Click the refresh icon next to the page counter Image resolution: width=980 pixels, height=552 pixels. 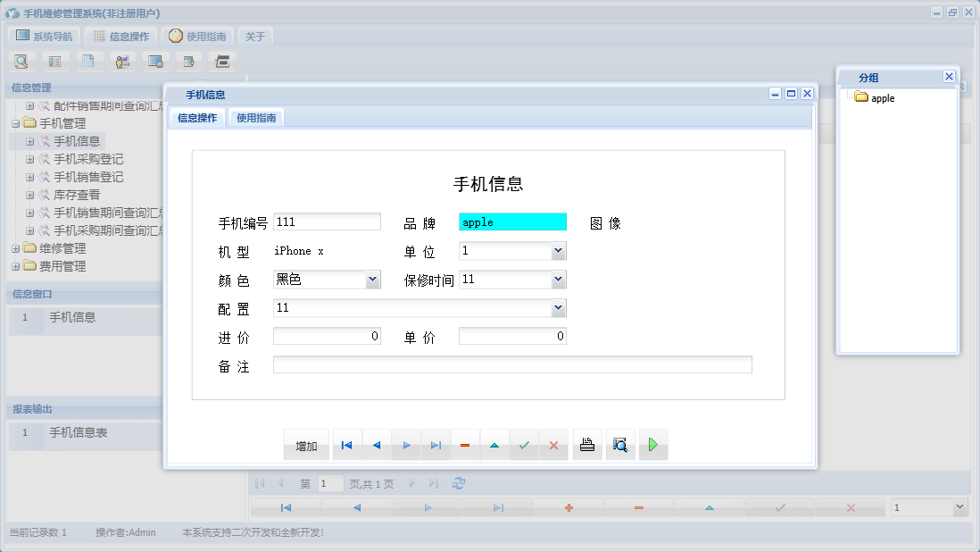pyautogui.click(x=459, y=482)
